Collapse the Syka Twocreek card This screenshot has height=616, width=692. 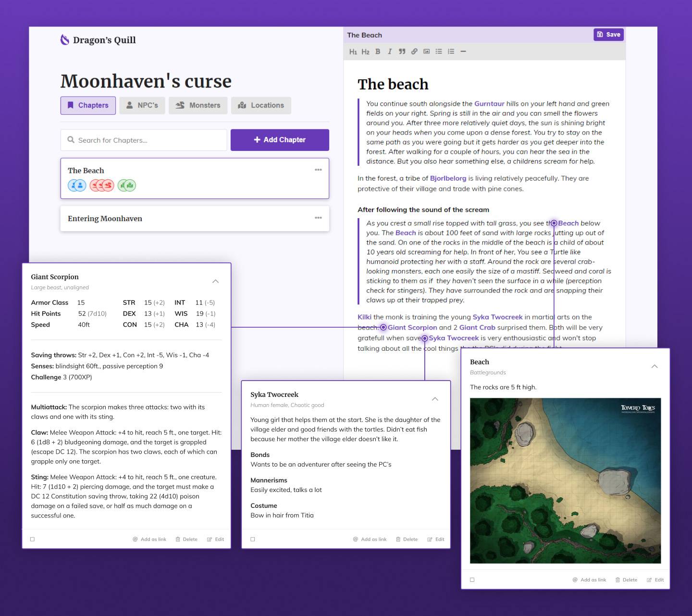click(435, 399)
